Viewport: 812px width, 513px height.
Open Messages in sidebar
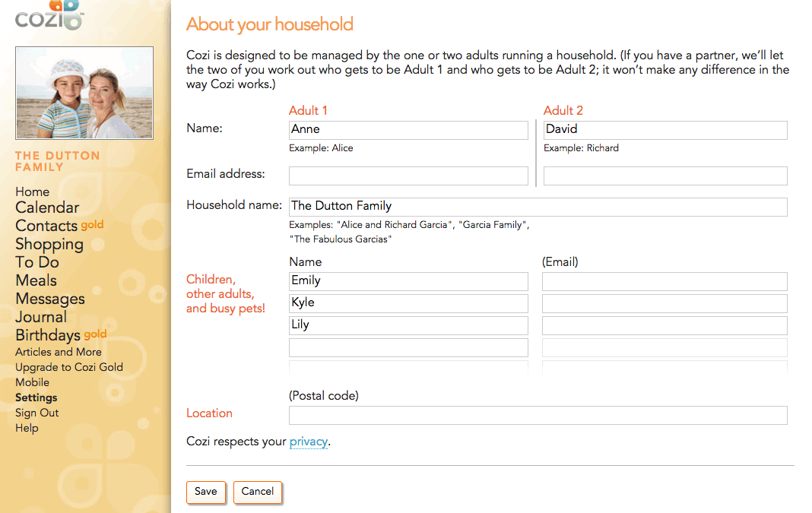point(49,299)
